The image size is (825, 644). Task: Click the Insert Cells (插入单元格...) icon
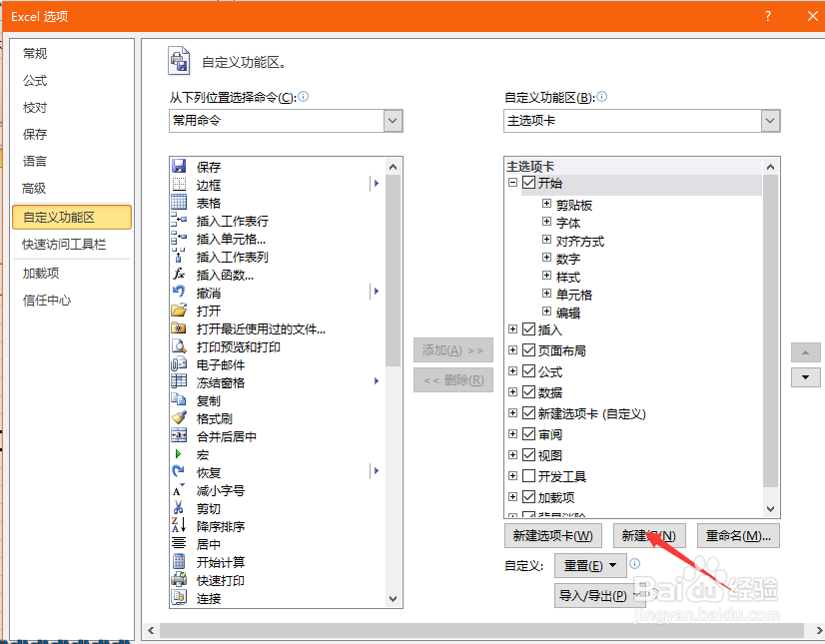[179, 238]
